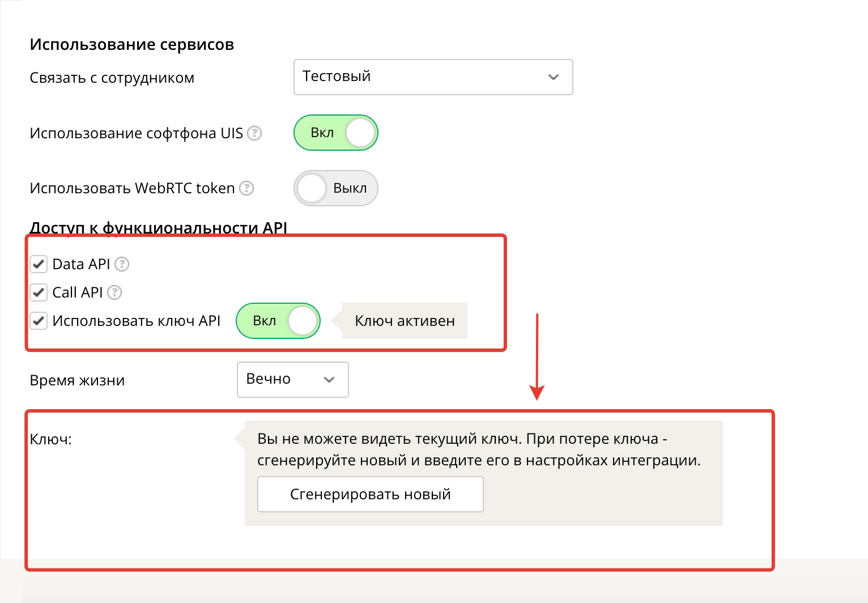Click the Ключ: label

[x=51, y=439]
